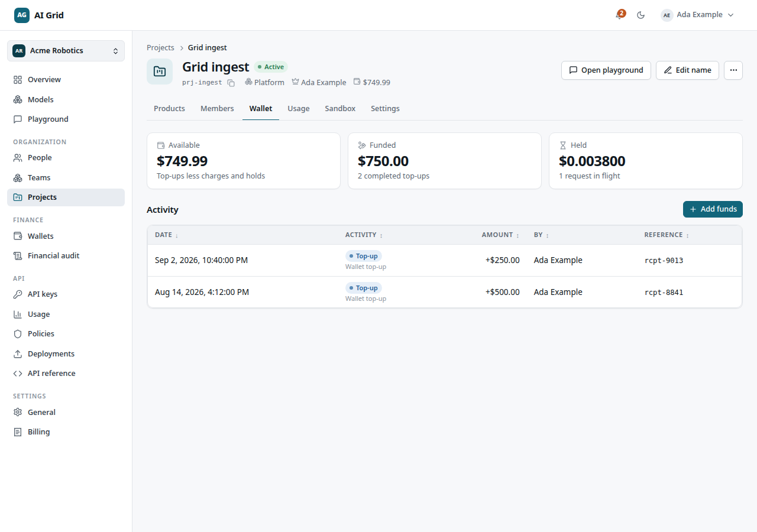Click Add funds button
This screenshot has width=757, height=532.
click(713, 209)
